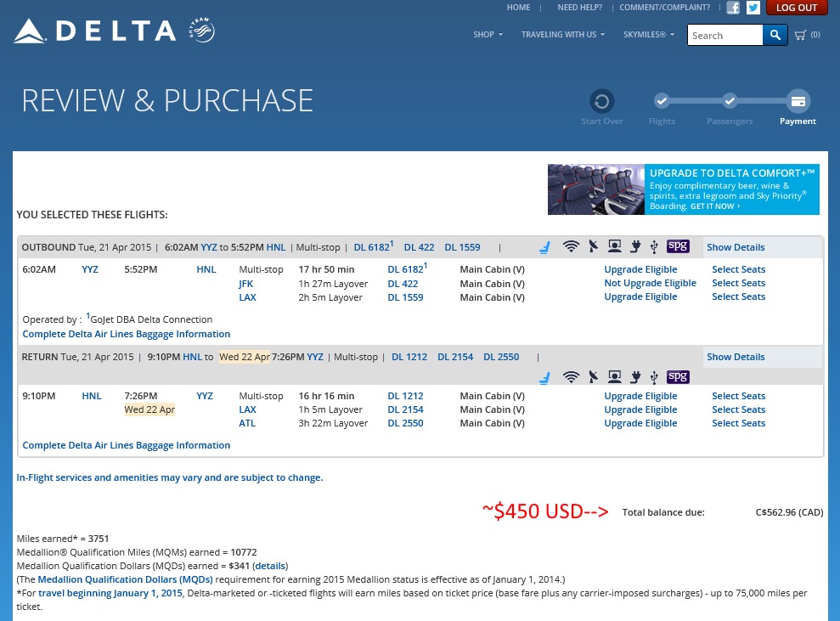This screenshot has width=840, height=621.
Task: Click the return flight SPG badge icon
Action: click(678, 376)
